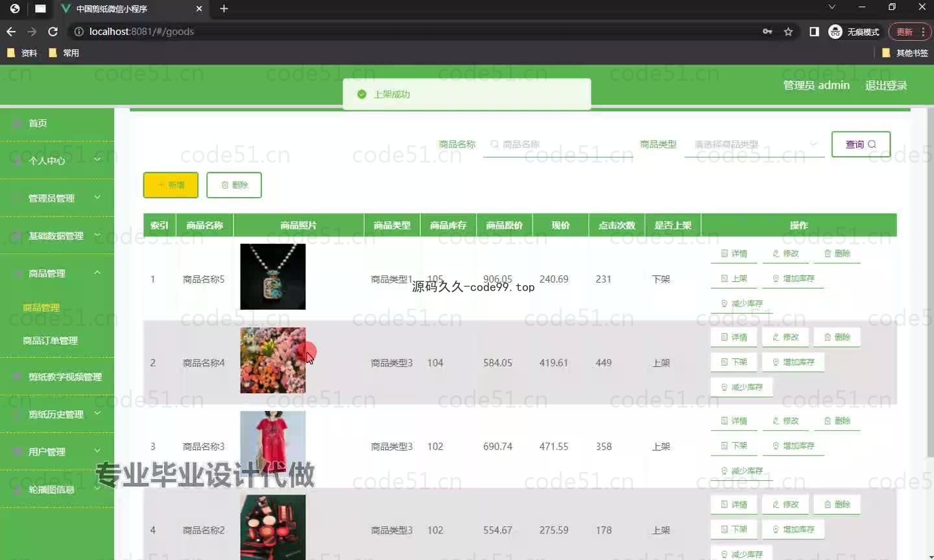Viewport: 934px width, 560px height.
Task: Click 减少库存 for 商品名称4
Action: 742,387
